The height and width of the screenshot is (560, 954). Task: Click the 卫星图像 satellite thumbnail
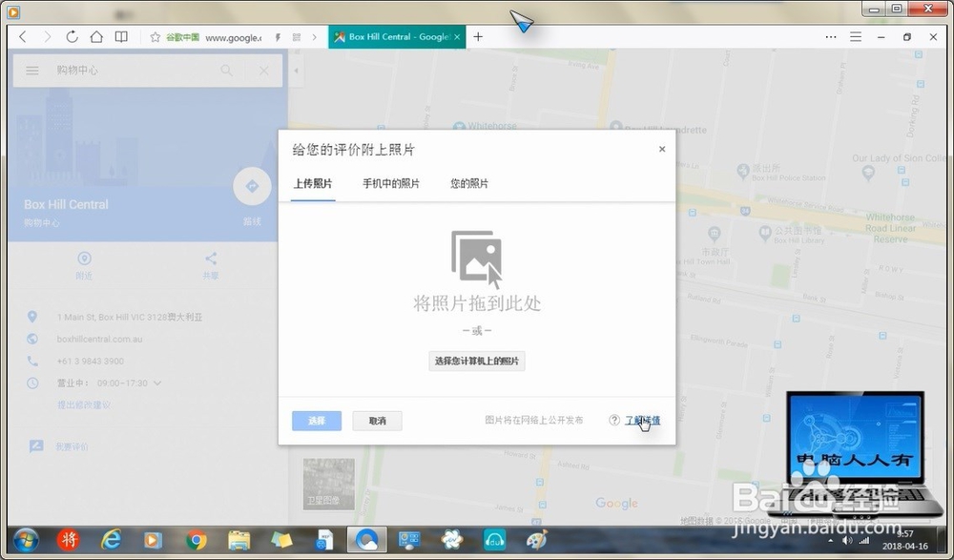pos(328,484)
